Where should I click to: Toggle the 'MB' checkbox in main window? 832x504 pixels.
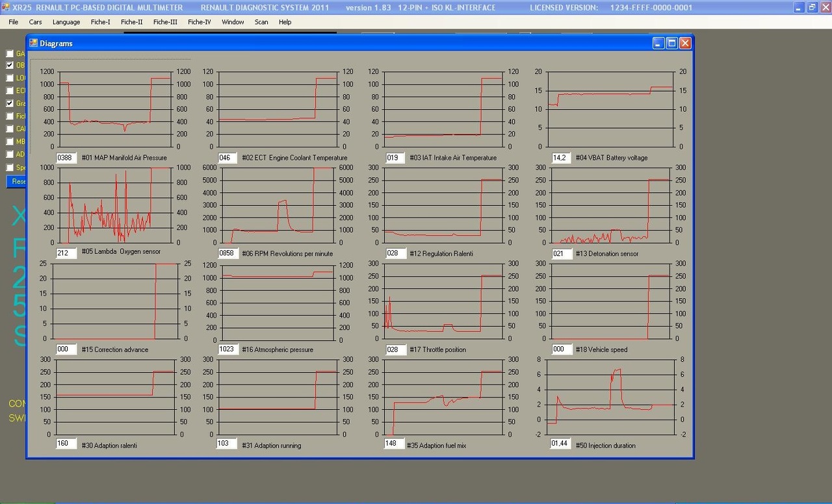[x=10, y=142]
